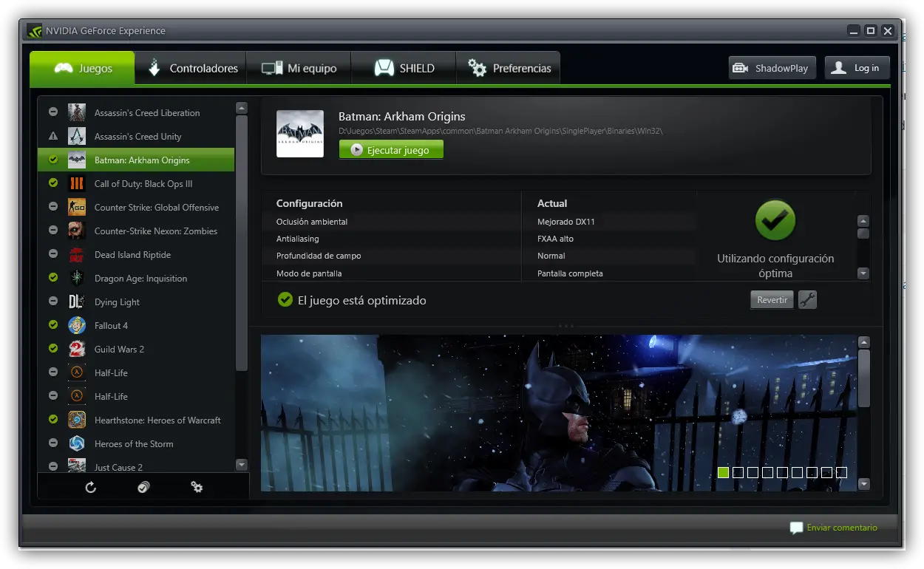Click the large green optimal checkmark icon
924x569 pixels.
(775, 221)
